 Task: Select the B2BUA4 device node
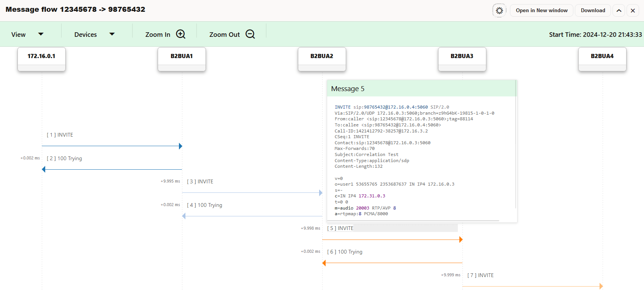click(x=602, y=59)
